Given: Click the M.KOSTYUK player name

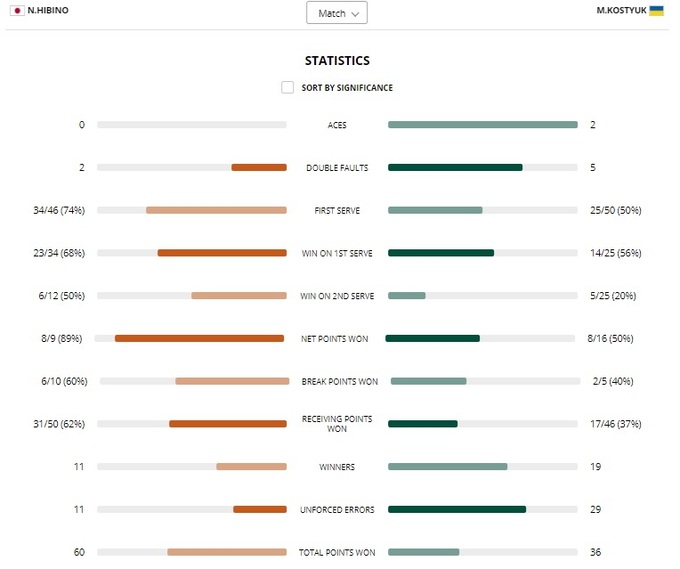Looking at the screenshot, I should point(620,10).
